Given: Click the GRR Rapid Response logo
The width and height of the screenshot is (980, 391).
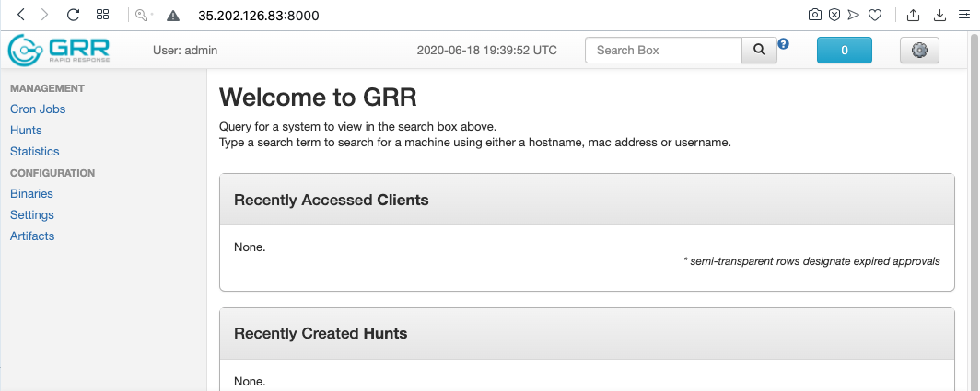Looking at the screenshot, I should click(x=59, y=50).
